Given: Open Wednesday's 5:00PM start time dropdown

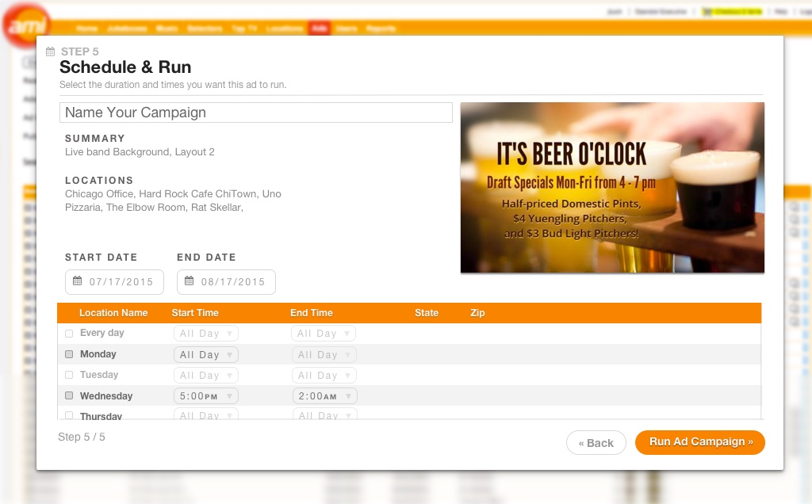Looking at the screenshot, I should (206, 396).
